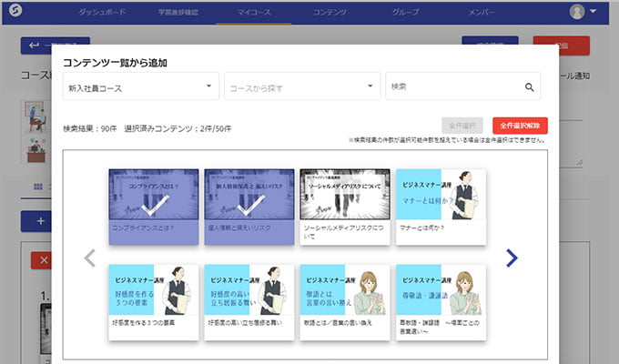Click the 全件選択 button
The image size is (619, 364).
click(462, 126)
